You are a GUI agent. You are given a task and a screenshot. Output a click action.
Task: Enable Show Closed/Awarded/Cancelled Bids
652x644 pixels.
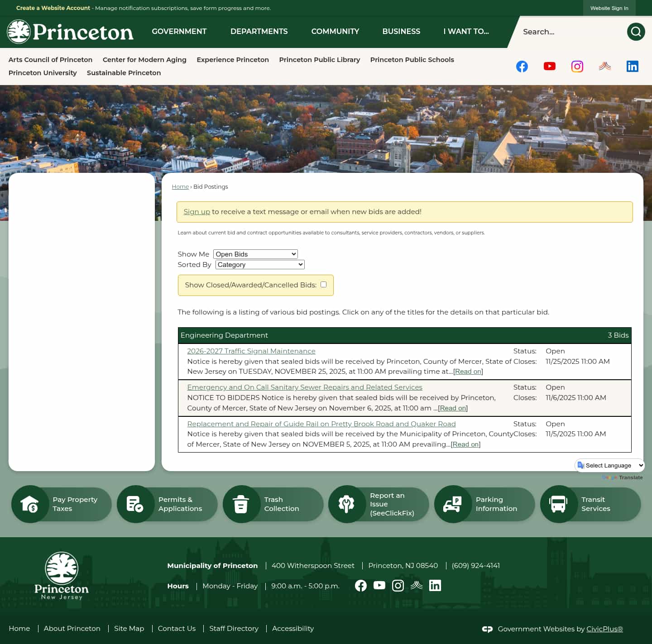[323, 284]
